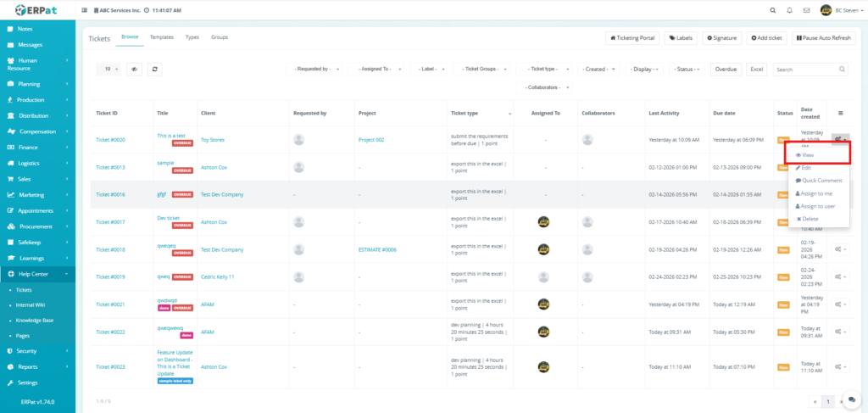The image size is (868, 413).
Task: Toggle the Overdue filter
Action: [726, 70]
